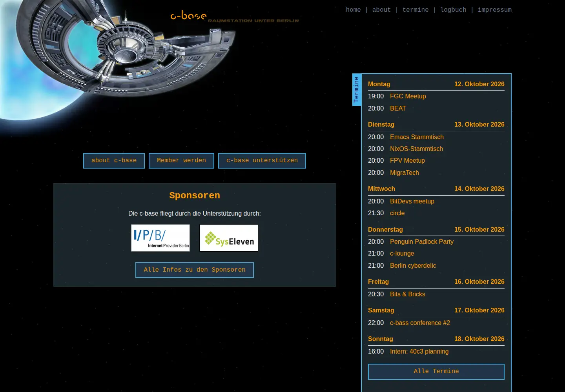The height and width of the screenshot is (392, 565).
Task: Open the logbuch navigation link
Action: coord(453,10)
